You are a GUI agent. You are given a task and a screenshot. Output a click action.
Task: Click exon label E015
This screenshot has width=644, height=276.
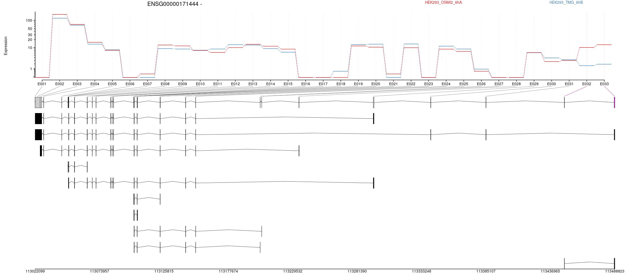click(x=288, y=84)
